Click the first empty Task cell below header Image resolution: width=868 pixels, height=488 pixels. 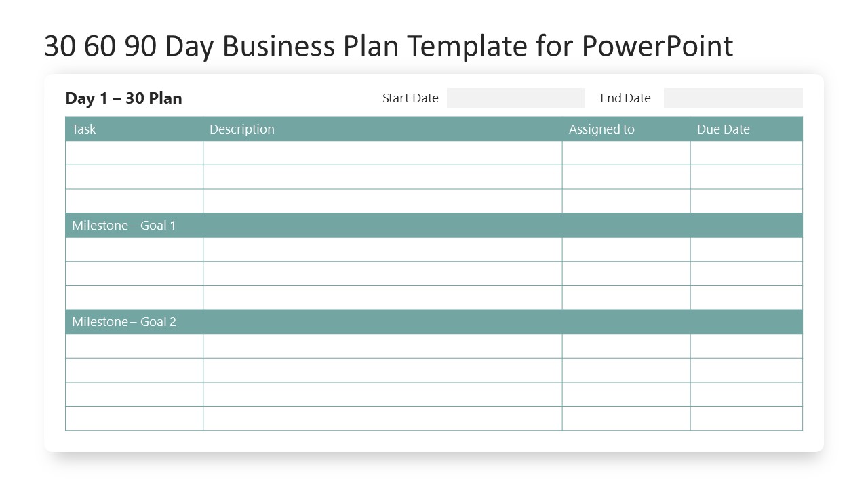134,153
